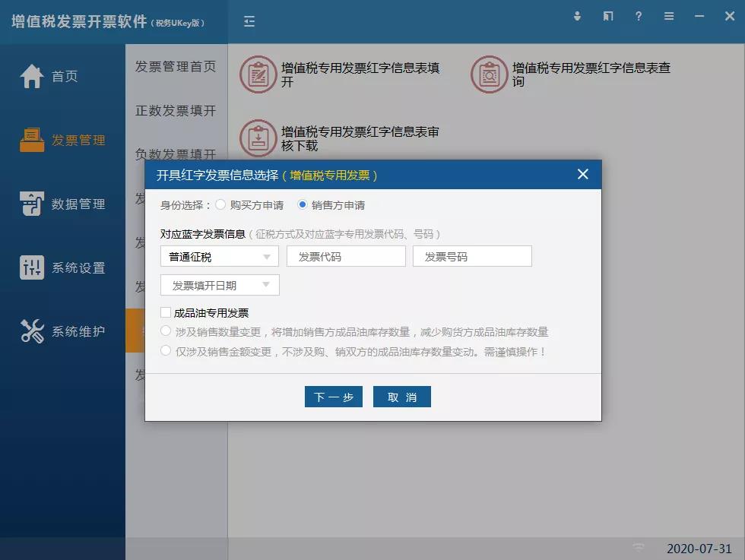
Task: 打开标题栏的菜单列表图标
Action: point(669,16)
